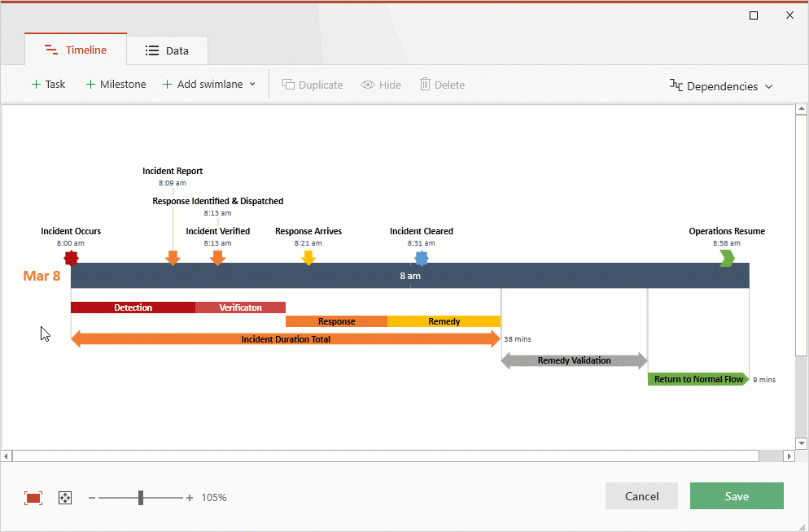Click the zoom out minus icon
The image size is (809, 532).
coord(92,498)
